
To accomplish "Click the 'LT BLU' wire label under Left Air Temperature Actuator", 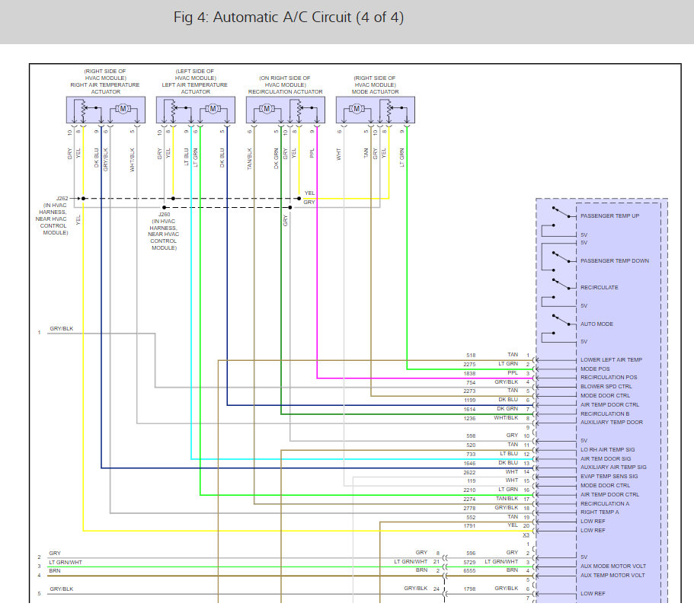I will [187, 157].
